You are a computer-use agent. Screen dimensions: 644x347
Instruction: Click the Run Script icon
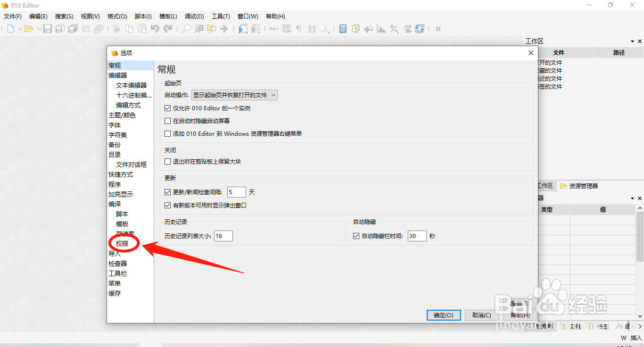(x=243, y=29)
